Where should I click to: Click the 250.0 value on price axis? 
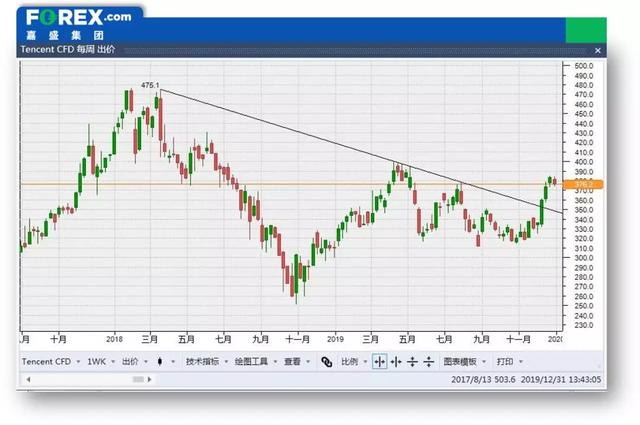pos(583,306)
